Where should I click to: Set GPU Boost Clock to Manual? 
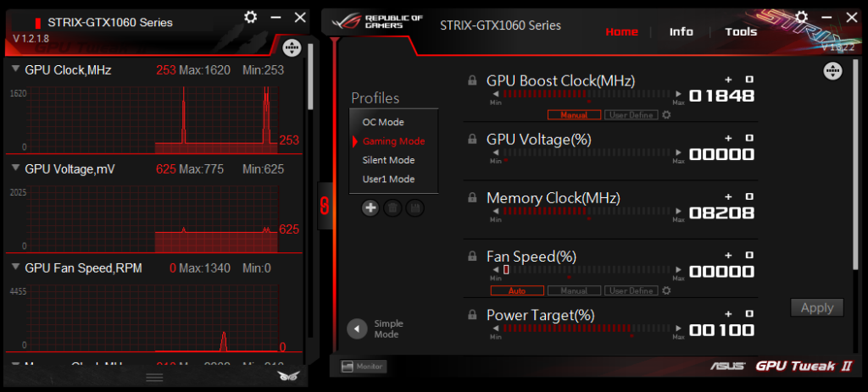pyautogui.click(x=574, y=115)
